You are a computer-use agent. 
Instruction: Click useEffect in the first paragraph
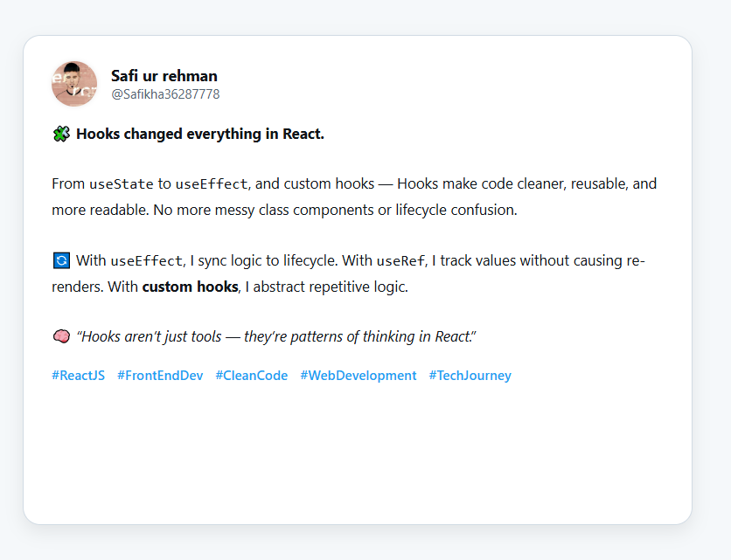pyautogui.click(x=212, y=184)
